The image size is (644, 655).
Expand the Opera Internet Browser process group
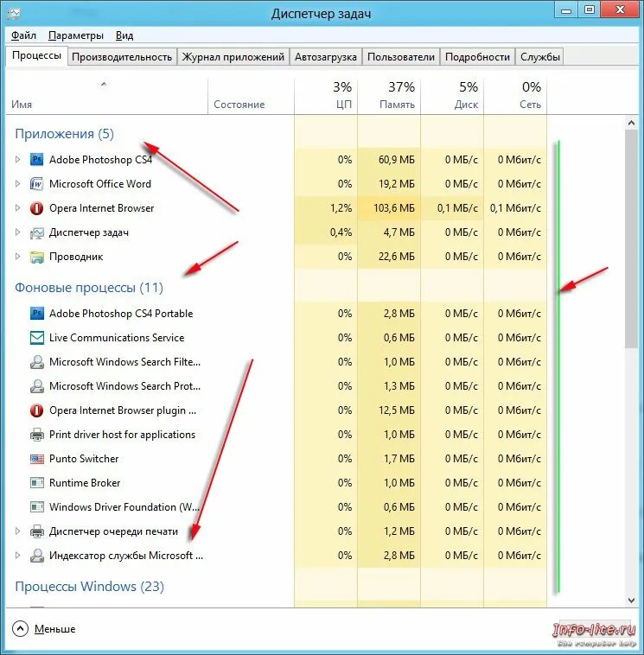coord(17,208)
